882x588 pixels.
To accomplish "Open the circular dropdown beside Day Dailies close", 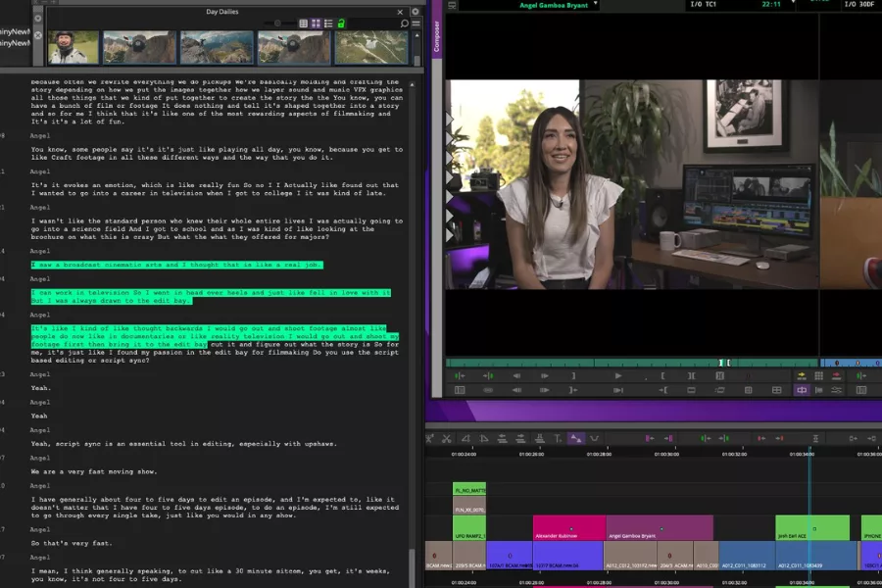I will click(416, 11).
